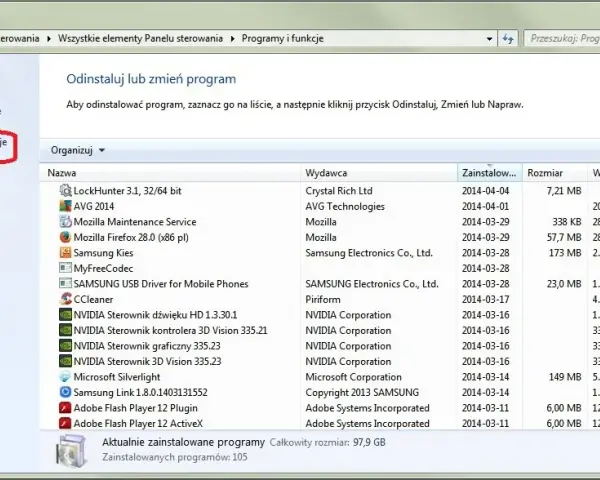600x480 pixels.
Task: Click install date 2014-04-01
Action: click(x=486, y=206)
